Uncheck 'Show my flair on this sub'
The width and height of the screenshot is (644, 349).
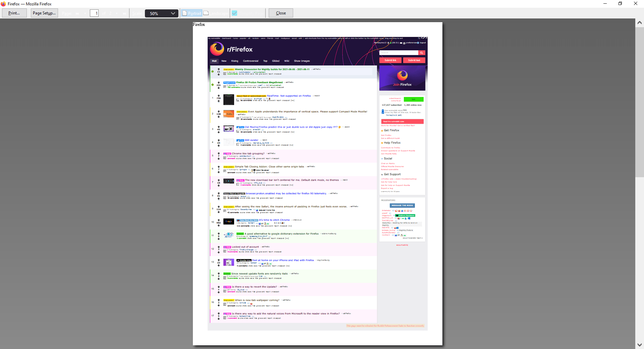(x=383, y=113)
